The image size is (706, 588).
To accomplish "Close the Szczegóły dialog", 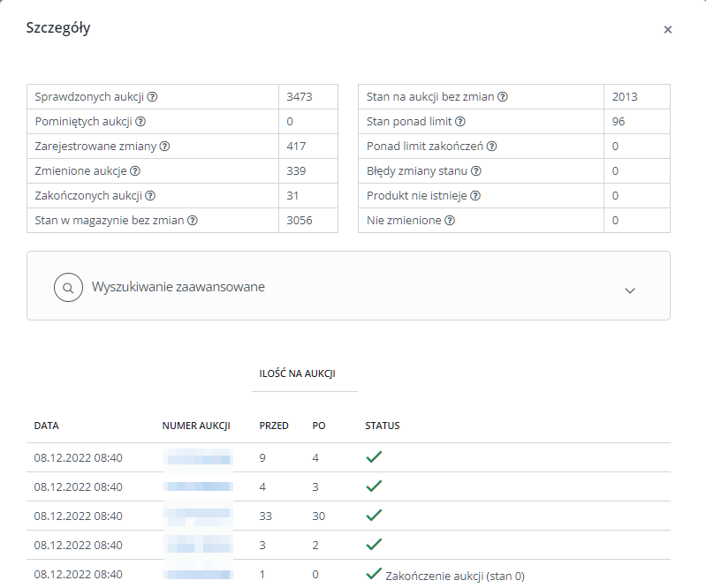I will click(668, 30).
